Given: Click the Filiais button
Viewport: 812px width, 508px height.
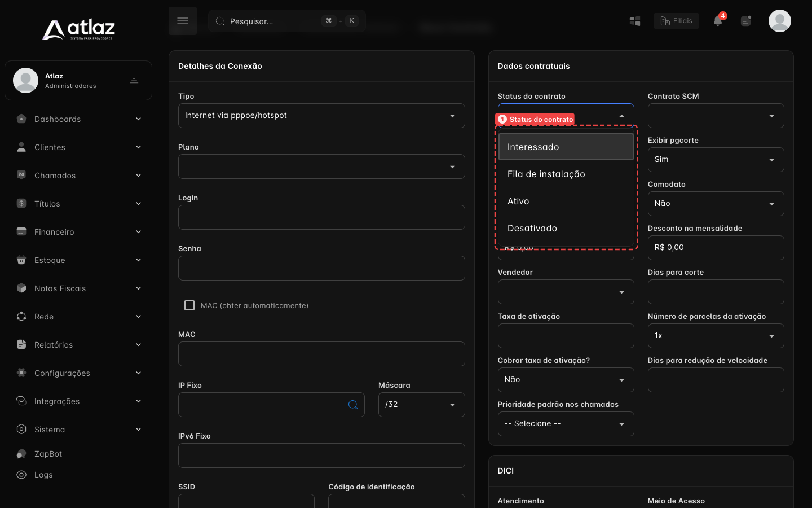Looking at the screenshot, I should coord(676,21).
